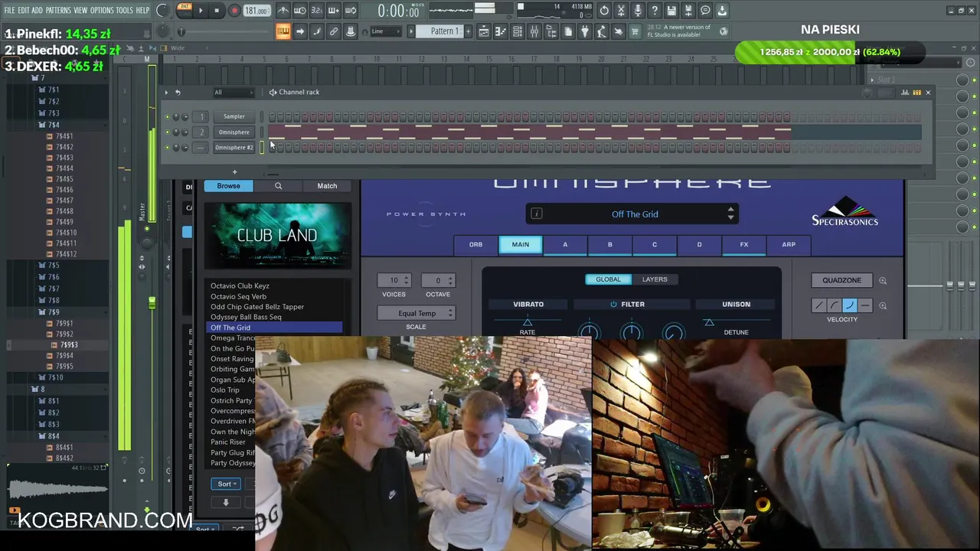Open the Playlist view icon

(x=484, y=31)
